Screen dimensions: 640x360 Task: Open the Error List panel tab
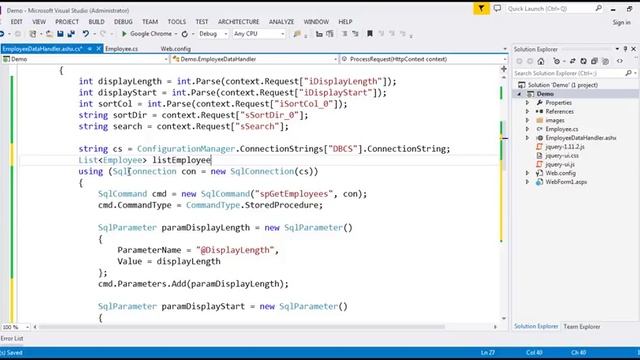point(12,338)
